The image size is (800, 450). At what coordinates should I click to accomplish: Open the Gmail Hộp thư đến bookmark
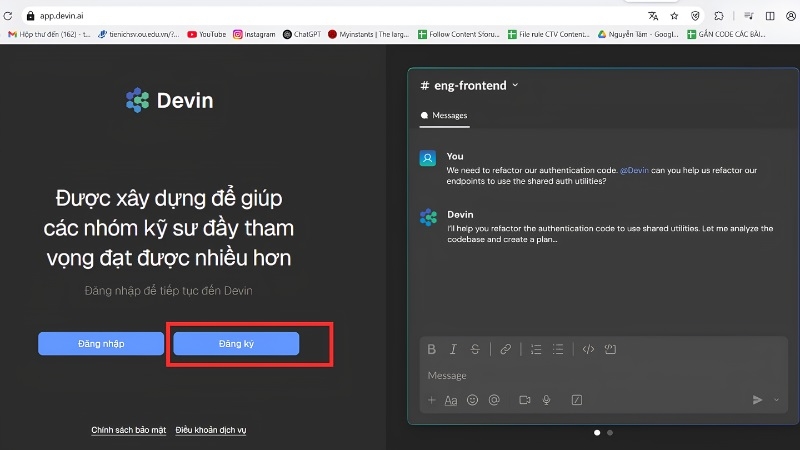(x=49, y=34)
